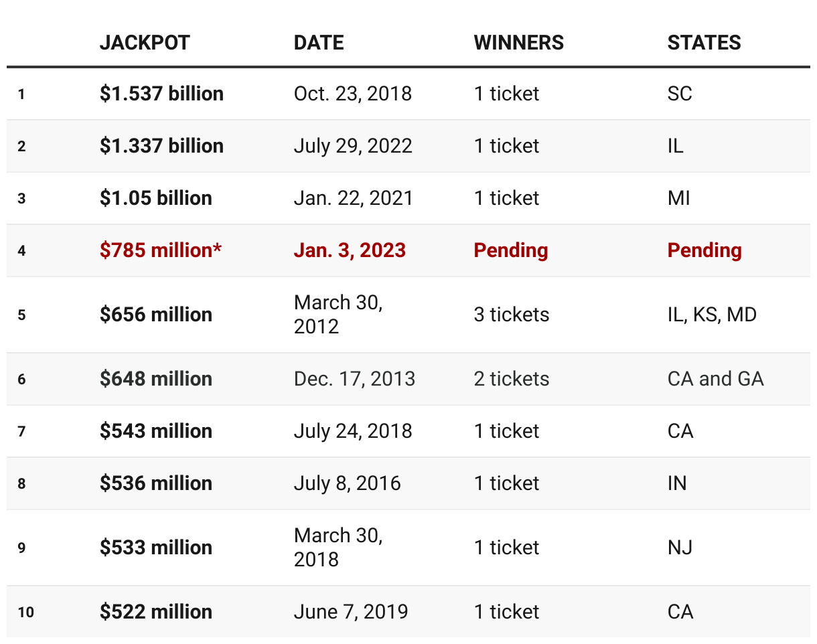Viewport: 817px width, 644px height.
Task: Click Pending in the STATES column
Action: (x=704, y=250)
